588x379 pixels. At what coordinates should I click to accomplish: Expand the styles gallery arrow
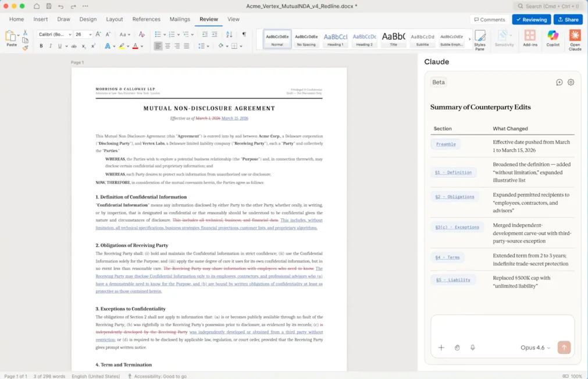[469, 39]
